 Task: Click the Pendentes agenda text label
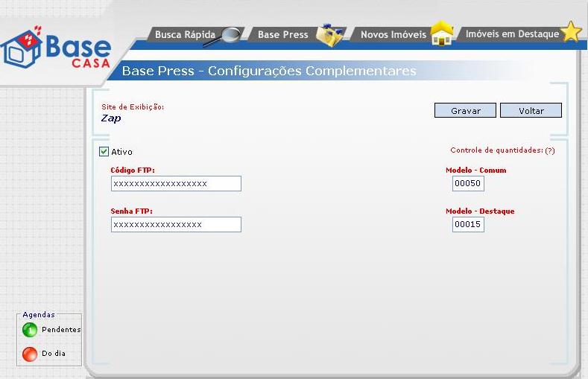coord(61,330)
